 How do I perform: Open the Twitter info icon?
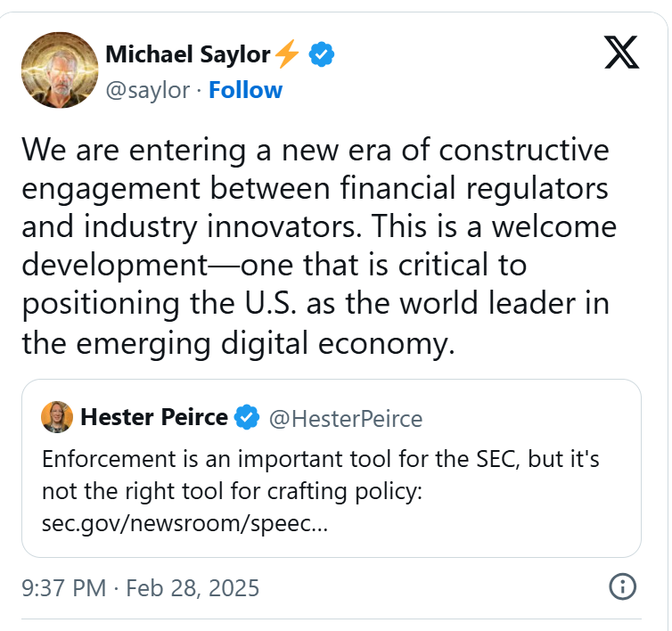click(x=621, y=587)
